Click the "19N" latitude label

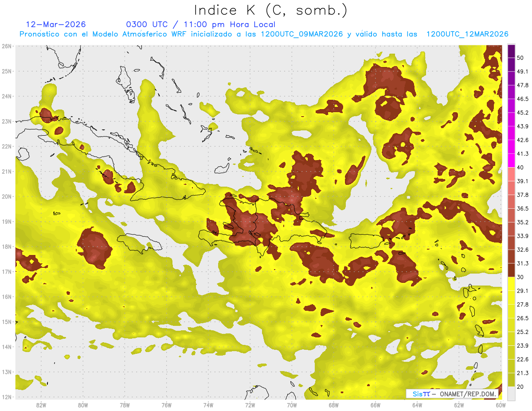7,222
